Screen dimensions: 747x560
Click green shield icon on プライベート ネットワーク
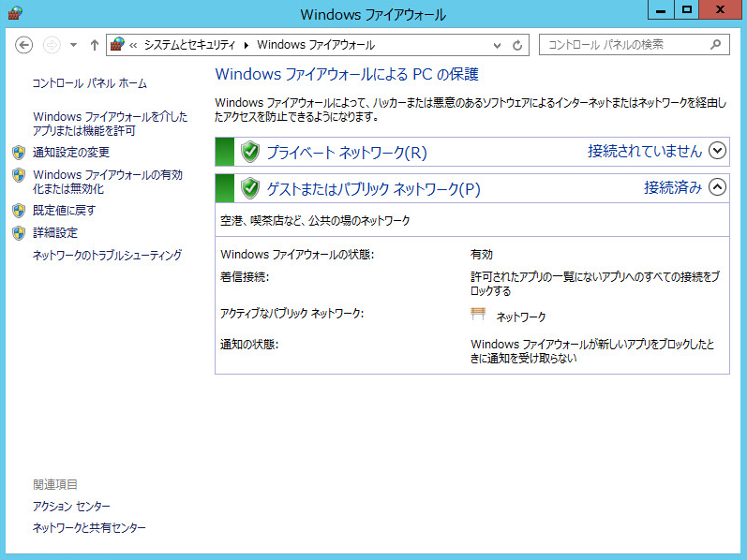[x=250, y=152]
